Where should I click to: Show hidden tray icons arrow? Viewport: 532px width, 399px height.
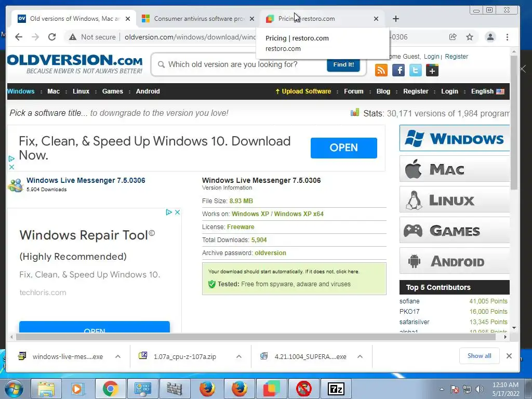[442, 389]
